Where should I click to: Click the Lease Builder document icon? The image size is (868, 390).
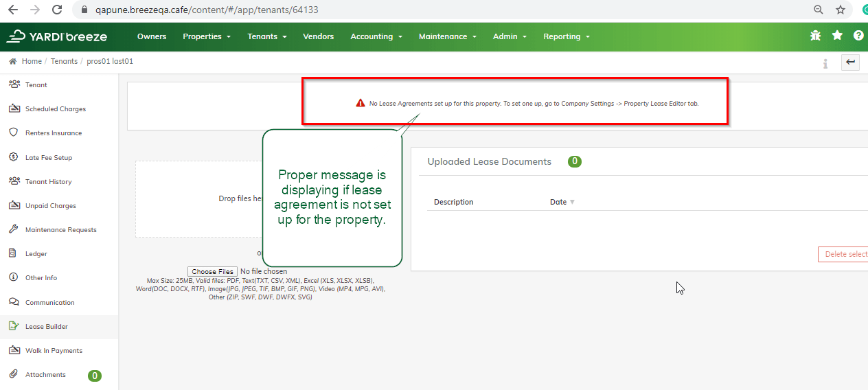[x=13, y=326]
